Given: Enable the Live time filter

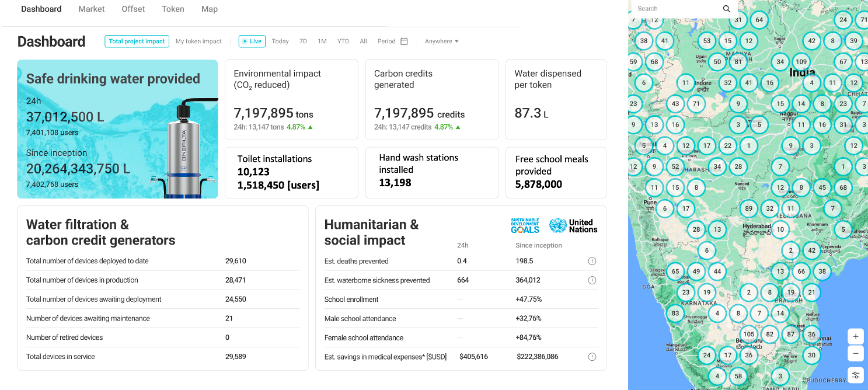Looking at the screenshot, I should 252,41.
